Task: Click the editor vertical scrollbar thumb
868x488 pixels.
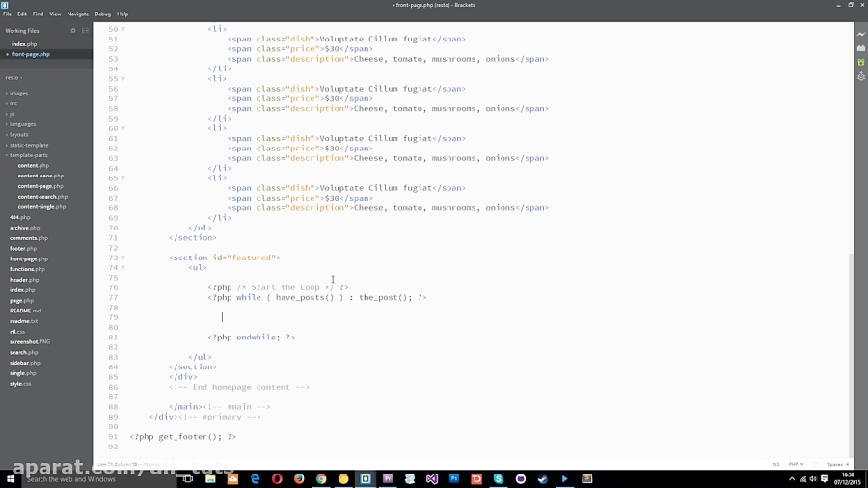Action: click(x=852, y=355)
